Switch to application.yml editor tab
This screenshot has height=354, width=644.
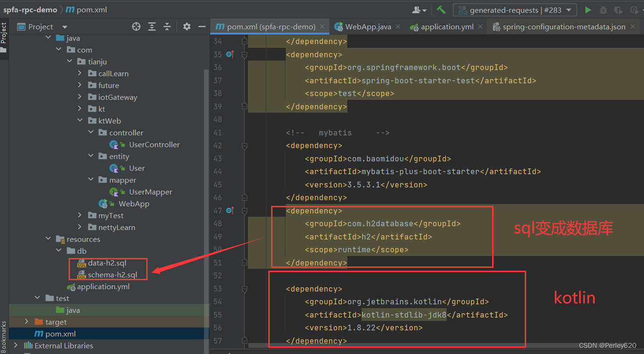click(447, 27)
